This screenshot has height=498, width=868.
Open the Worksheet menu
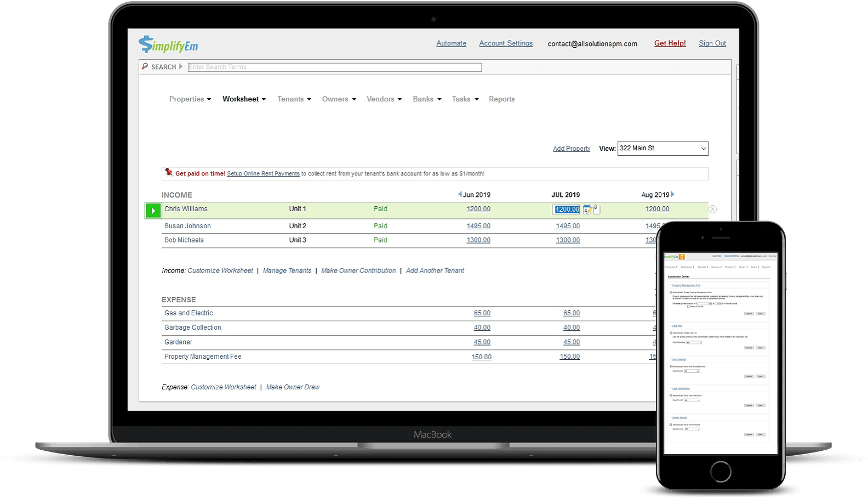[x=244, y=99]
